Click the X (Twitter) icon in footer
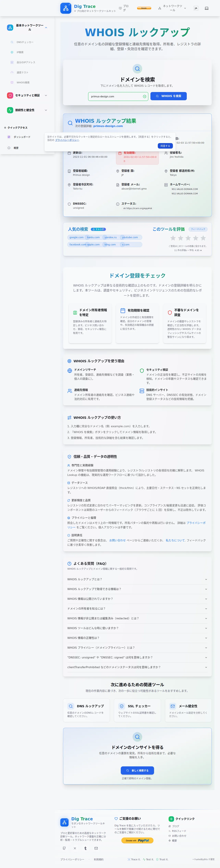 [x=75, y=848]
